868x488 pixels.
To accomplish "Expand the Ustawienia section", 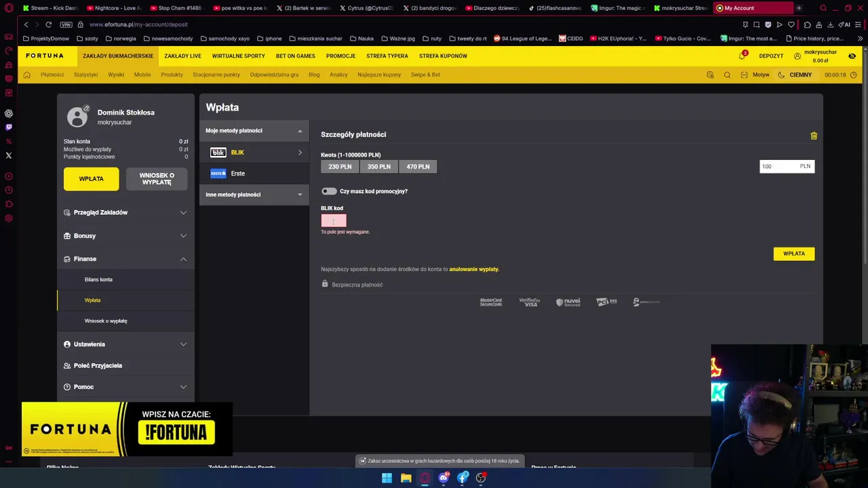I will tap(125, 344).
